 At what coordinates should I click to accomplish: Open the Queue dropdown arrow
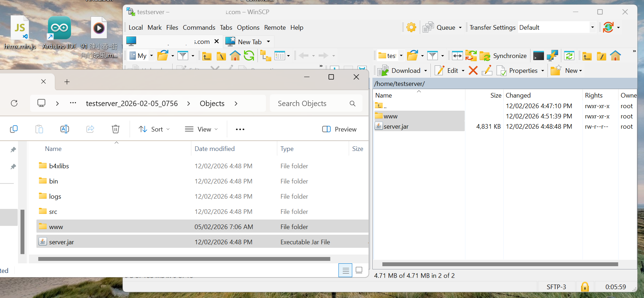[460, 28]
